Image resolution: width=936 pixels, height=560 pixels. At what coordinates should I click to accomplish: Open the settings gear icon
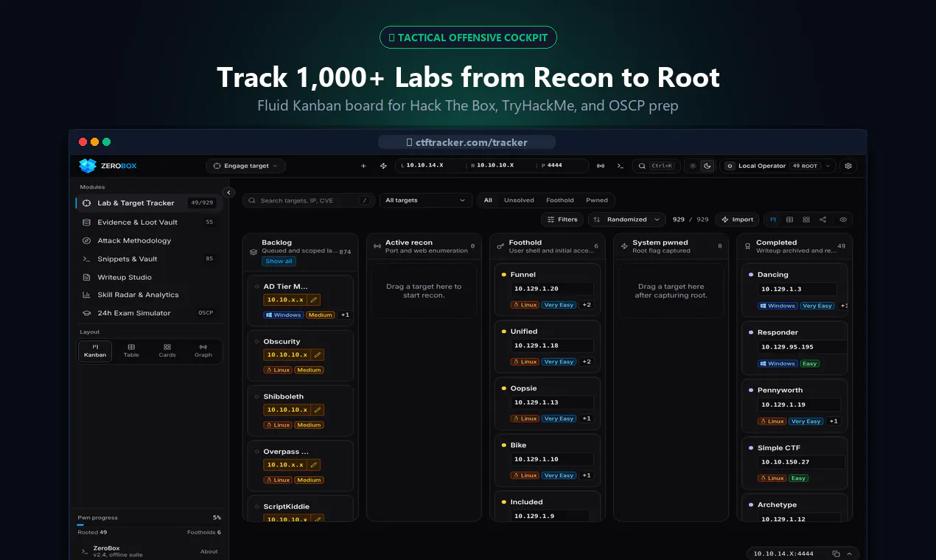848,166
